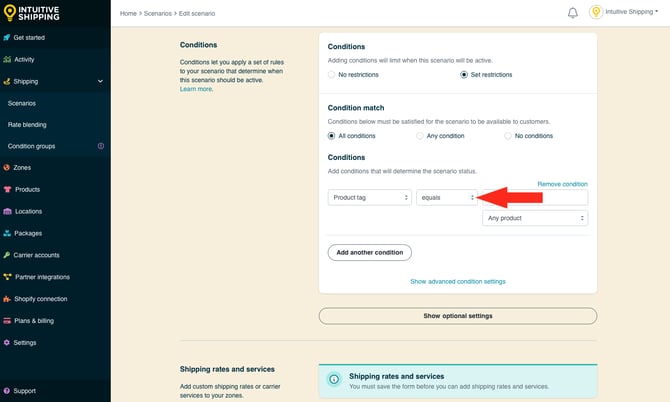Open Rate blending in the sidebar
The width and height of the screenshot is (670, 402).
[x=27, y=125]
